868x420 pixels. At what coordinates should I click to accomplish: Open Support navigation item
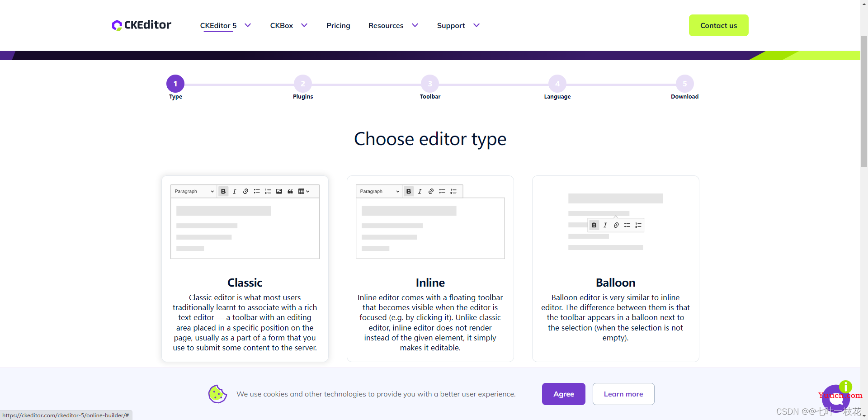(451, 26)
